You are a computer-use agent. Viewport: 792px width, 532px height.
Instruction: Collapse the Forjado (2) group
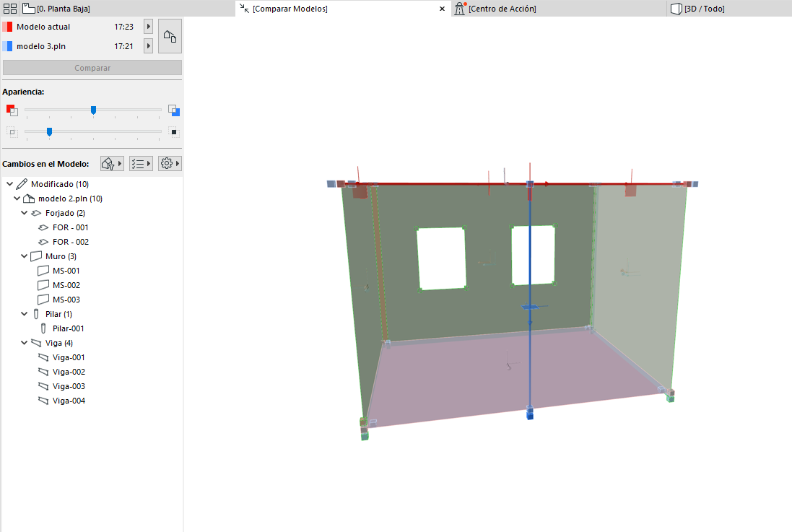pyautogui.click(x=25, y=213)
